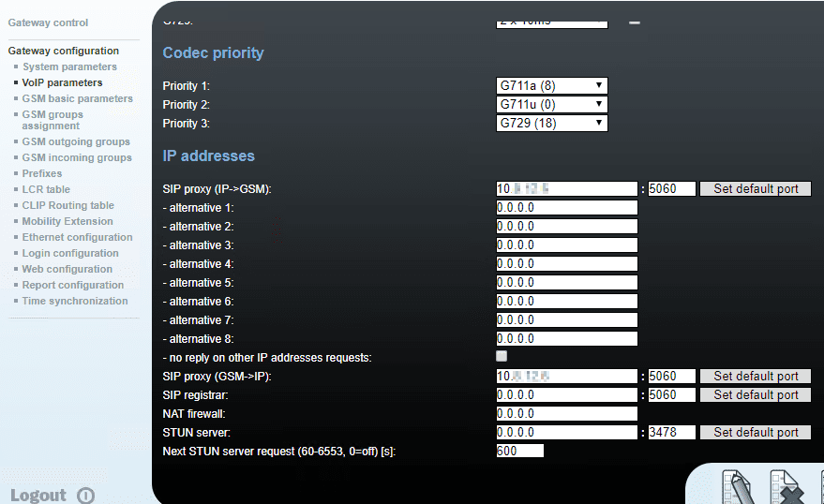Open Login configuration page
824x504 pixels.
click(x=70, y=253)
